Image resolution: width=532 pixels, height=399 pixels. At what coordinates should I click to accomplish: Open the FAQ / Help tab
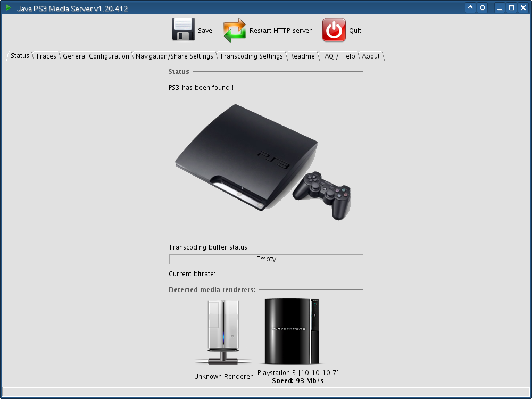pos(338,56)
